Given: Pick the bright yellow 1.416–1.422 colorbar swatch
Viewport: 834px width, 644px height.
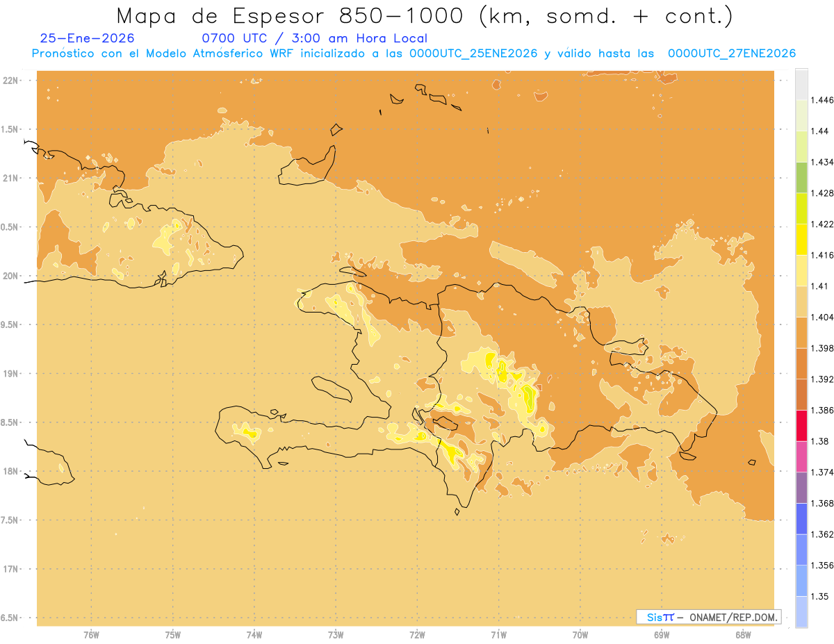Looking at the screenshot, I should click(801, 240).
